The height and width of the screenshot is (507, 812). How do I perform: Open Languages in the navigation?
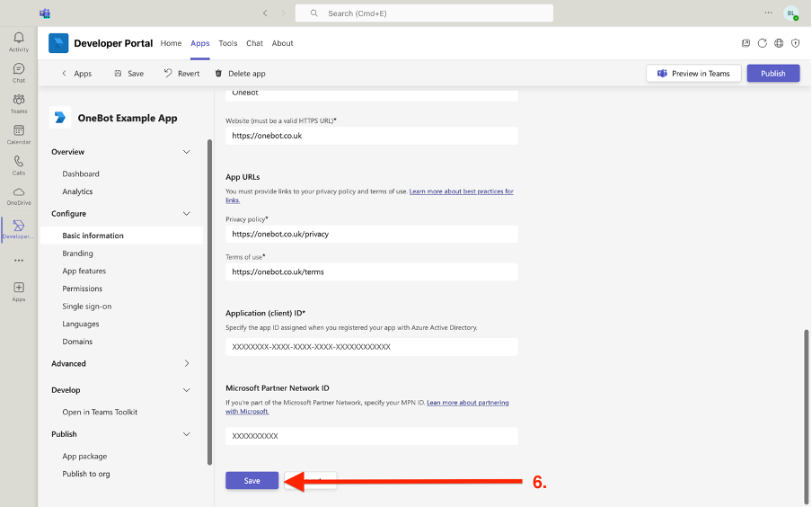coord(81,324)
